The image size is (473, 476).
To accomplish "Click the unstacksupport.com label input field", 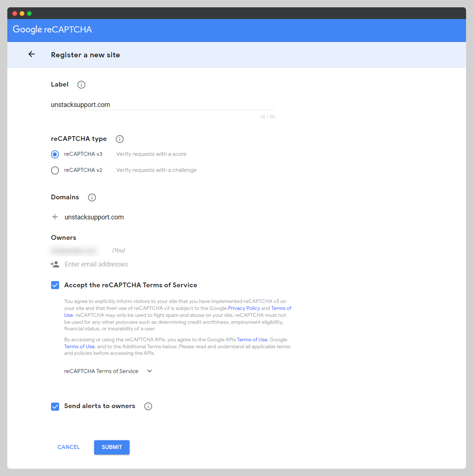I will (x=162, y=105).
